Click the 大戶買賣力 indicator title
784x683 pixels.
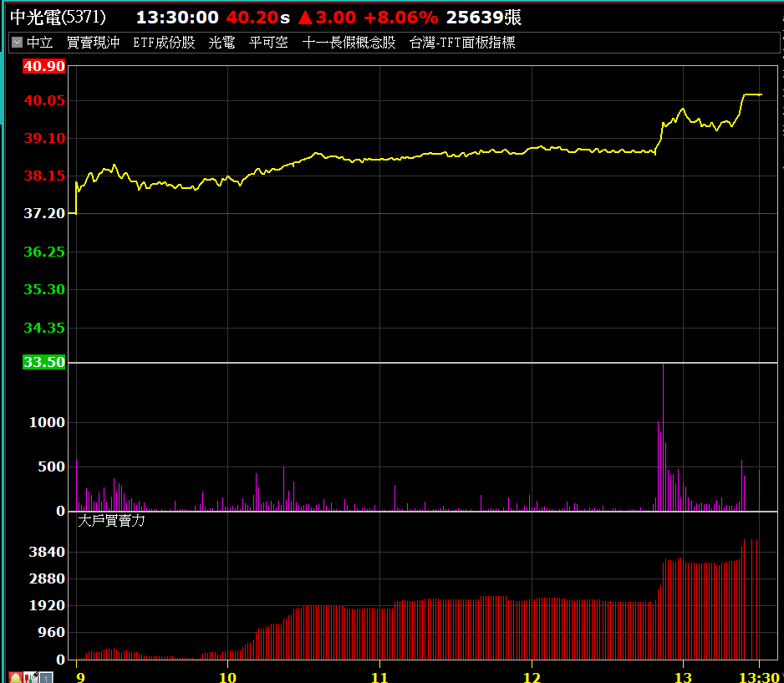(111, 521)
